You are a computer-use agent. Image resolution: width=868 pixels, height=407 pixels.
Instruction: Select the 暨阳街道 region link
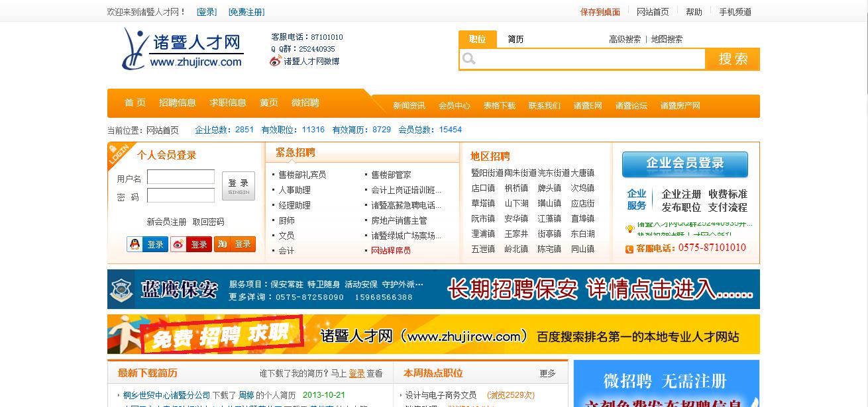pos(487,173)
